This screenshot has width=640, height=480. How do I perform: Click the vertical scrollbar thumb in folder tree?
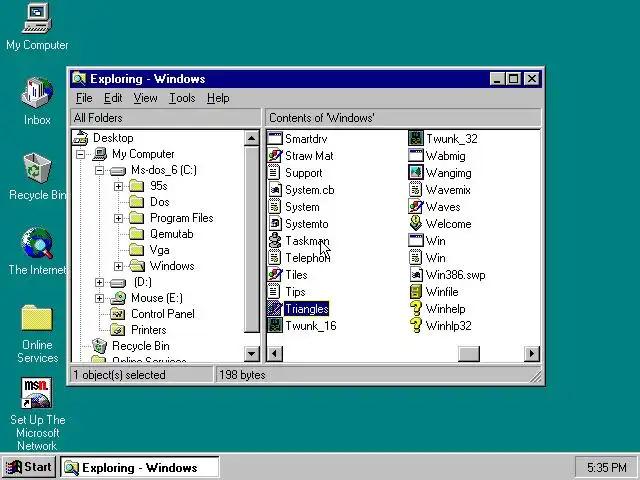(251, 240)
